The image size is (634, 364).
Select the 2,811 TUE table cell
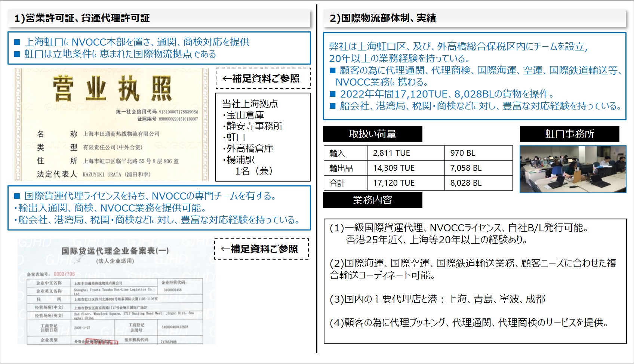[x=406, y=153]
